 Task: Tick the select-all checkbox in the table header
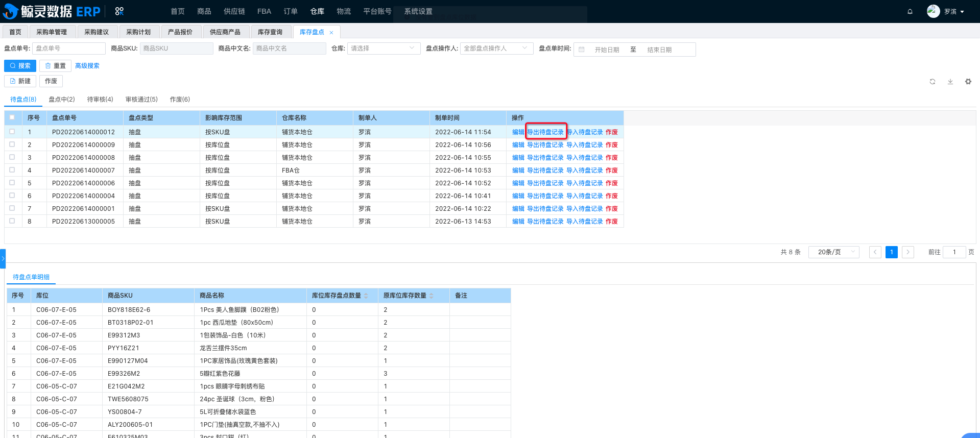coord(12,117)
